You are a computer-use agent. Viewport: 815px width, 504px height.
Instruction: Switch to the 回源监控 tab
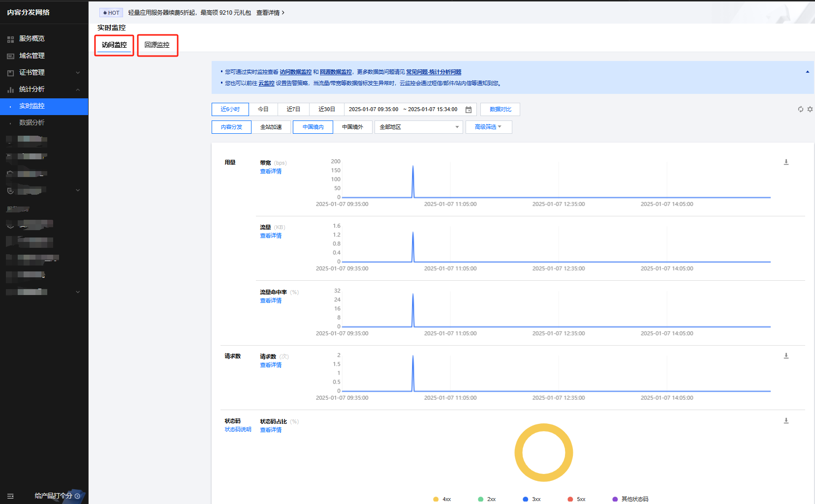(x=157, y=45)
